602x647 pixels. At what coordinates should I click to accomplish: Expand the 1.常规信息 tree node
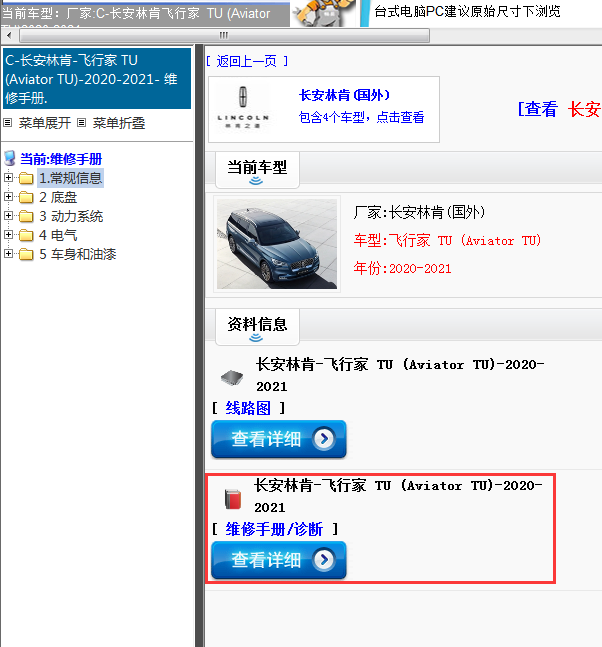[8, 178]
